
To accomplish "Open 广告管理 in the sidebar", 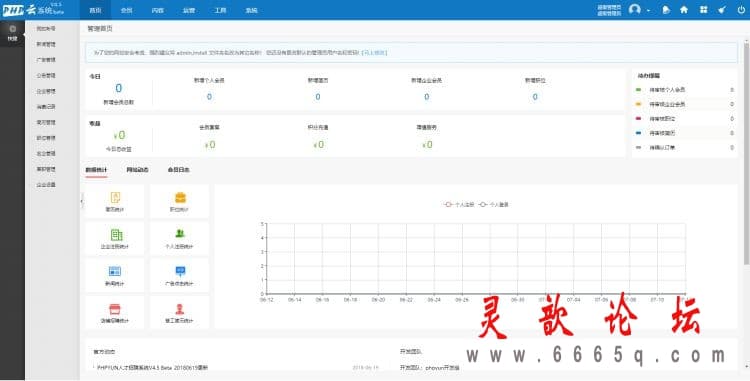I will [46, 60].
